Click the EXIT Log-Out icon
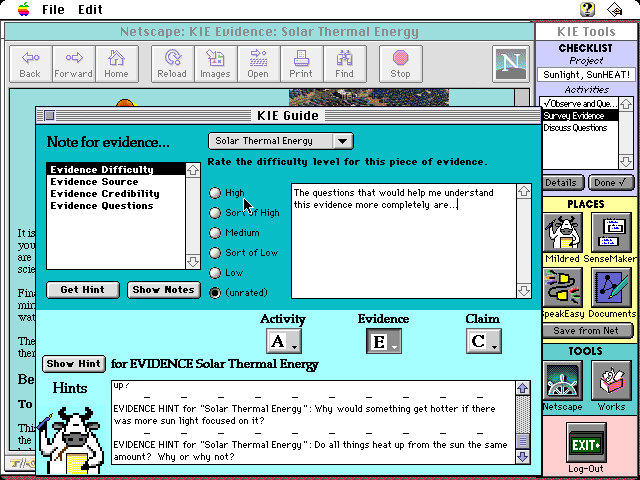 point(586,444)
